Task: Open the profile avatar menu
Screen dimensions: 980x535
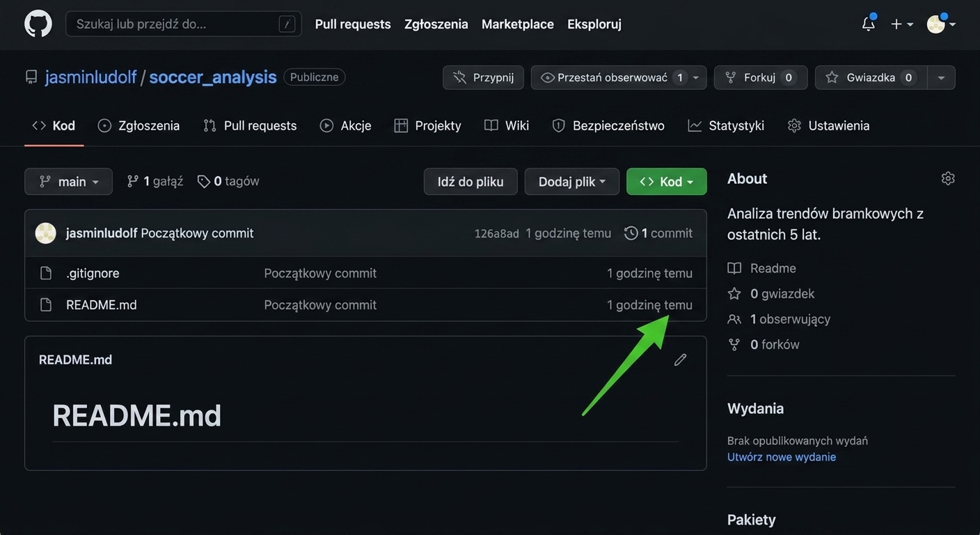Action: (941, 24)
